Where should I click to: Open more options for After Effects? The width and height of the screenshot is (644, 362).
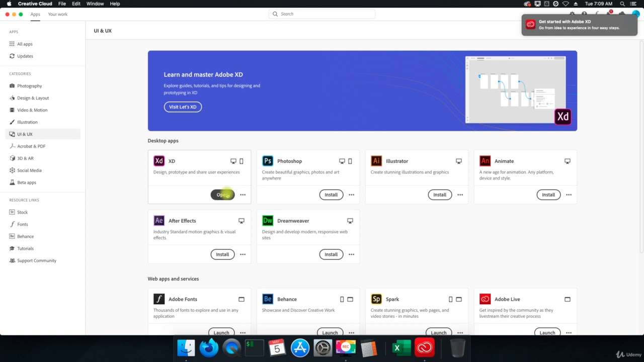click(243, 254)
